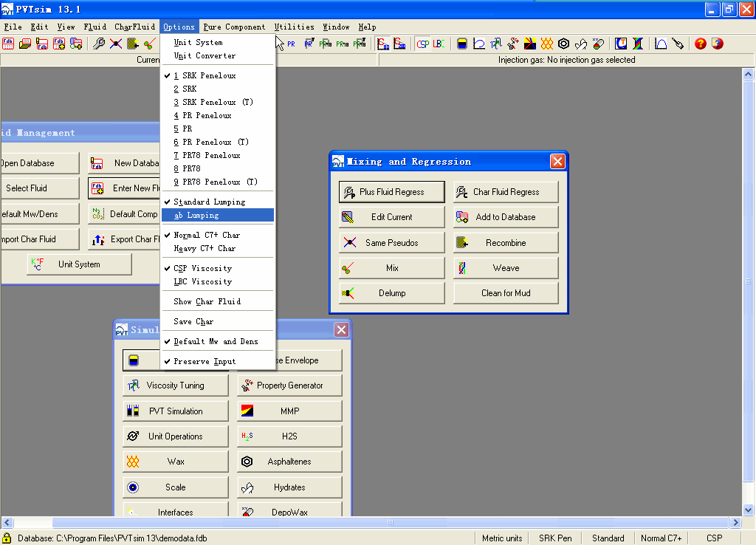Image resolution: width=756 pixels, height=545 pixels.
Task: Click the Char Fluid Regress button
Action: click(x=506, y=192)
